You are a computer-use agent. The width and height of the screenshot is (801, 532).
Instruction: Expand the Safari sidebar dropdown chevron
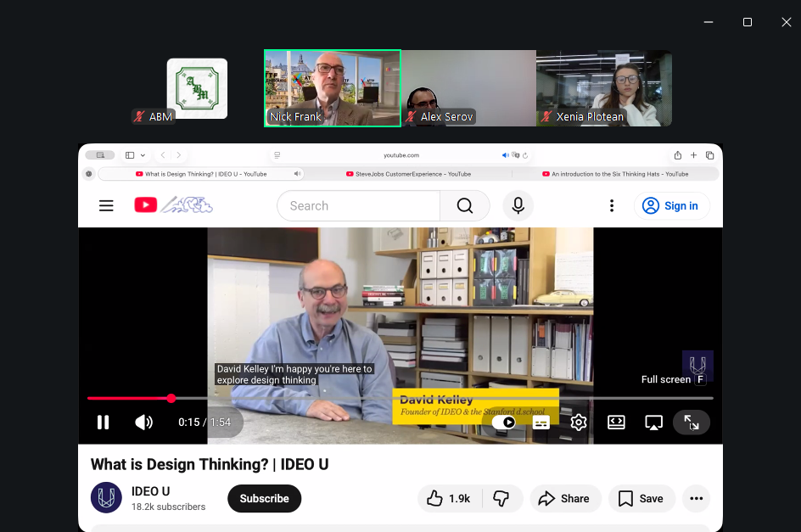pos(143,155)
